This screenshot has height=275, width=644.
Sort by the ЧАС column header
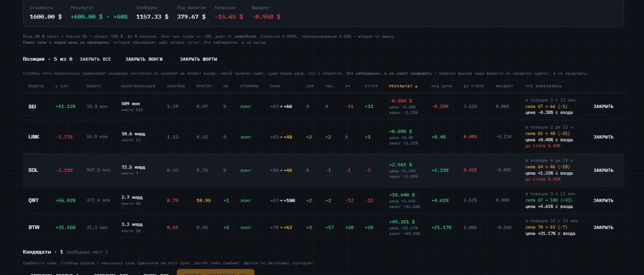coord(329,86)
